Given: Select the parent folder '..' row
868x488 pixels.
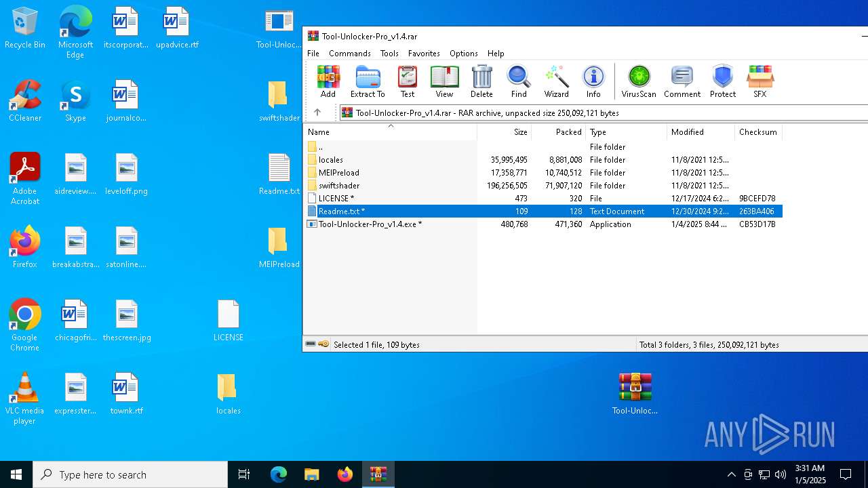Looking at the screenshot, I should tap(543, 146).
